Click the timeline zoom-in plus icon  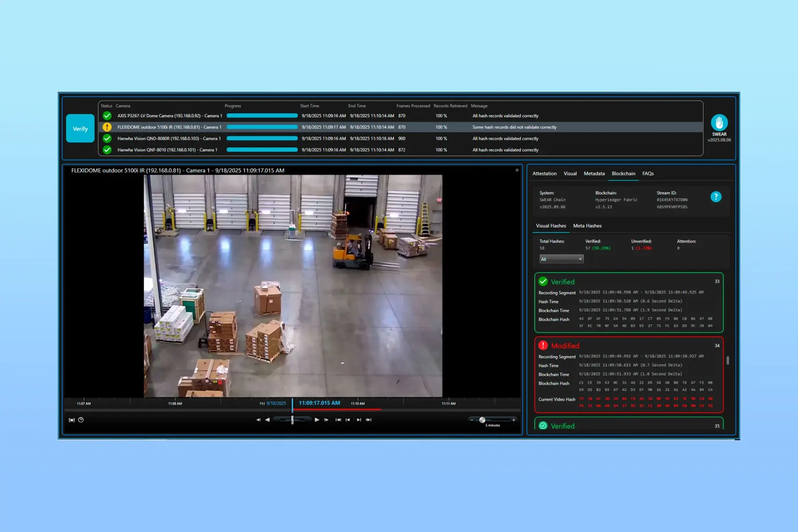click(x=514, y=420)
